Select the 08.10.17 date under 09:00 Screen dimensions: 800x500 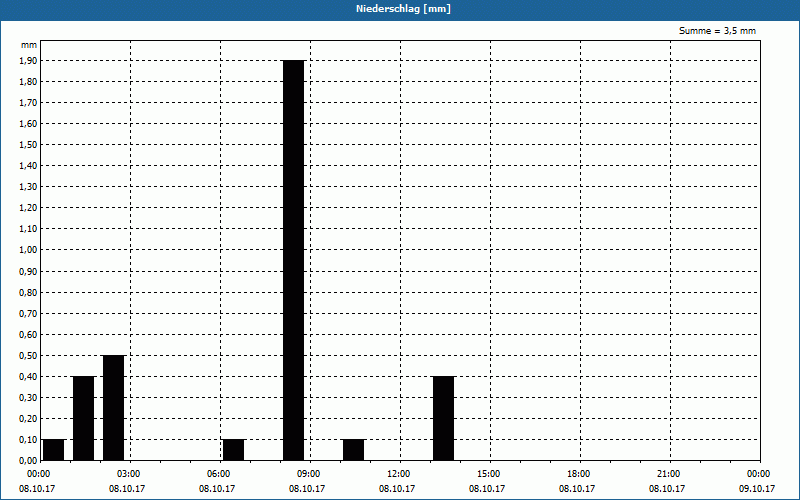307,489
